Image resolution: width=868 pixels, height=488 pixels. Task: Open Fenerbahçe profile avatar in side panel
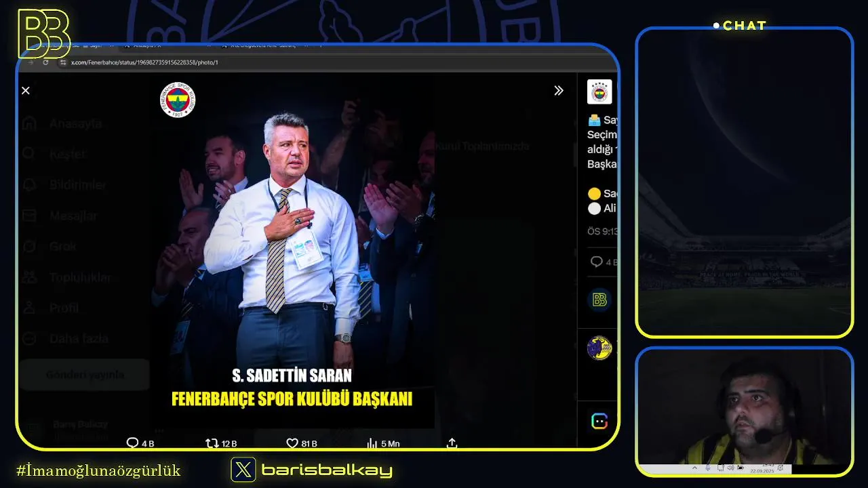(599, 91)
